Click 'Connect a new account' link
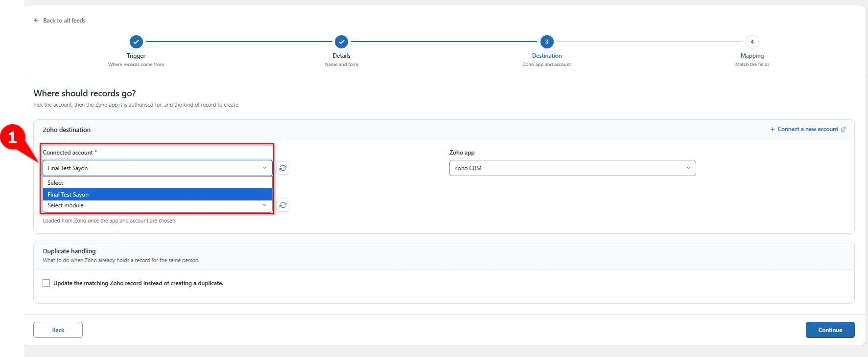Screen dimensions: 868x357 coord(808,129)
